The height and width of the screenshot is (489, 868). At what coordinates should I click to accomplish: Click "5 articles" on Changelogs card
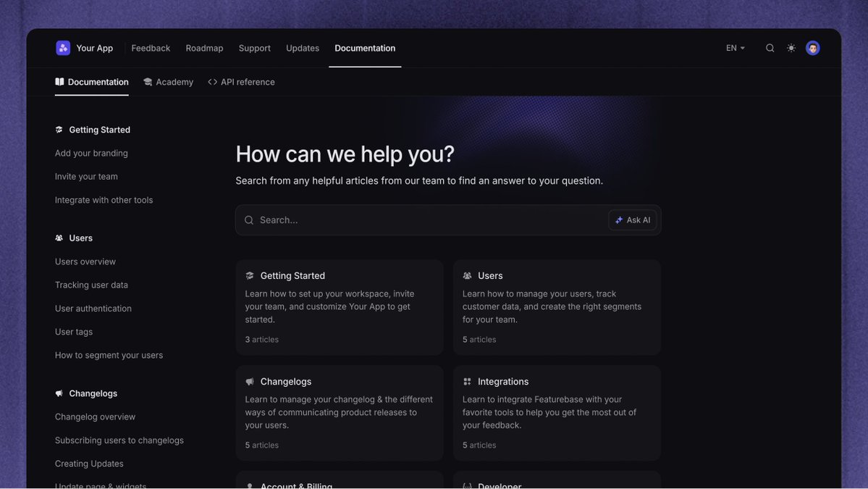[x=262, y=446]
